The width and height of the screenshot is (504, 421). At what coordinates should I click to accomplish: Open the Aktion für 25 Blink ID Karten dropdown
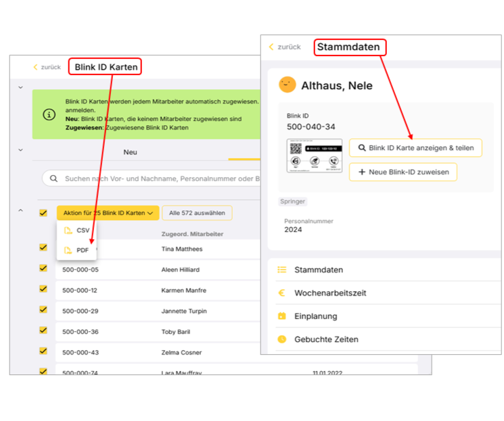click(108, 213)
